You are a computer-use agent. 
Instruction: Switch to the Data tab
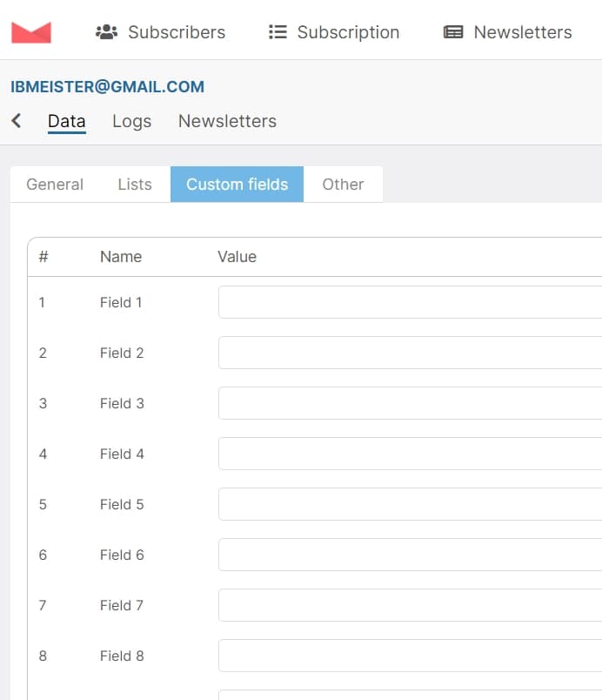[x=67, y=121]
